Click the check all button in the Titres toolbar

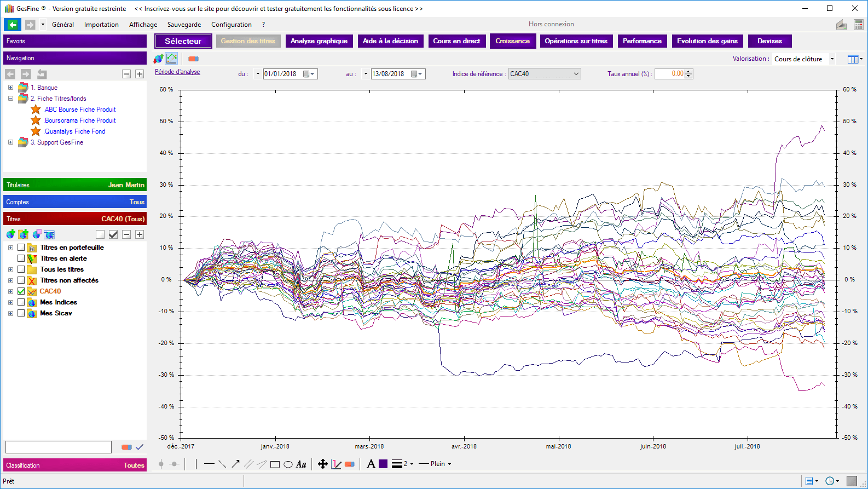113,234
